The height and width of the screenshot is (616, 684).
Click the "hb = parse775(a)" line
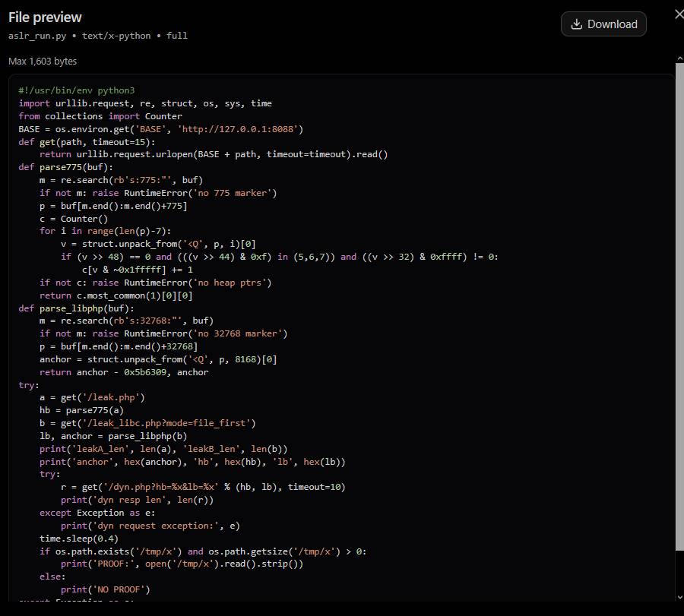[81, 410]
